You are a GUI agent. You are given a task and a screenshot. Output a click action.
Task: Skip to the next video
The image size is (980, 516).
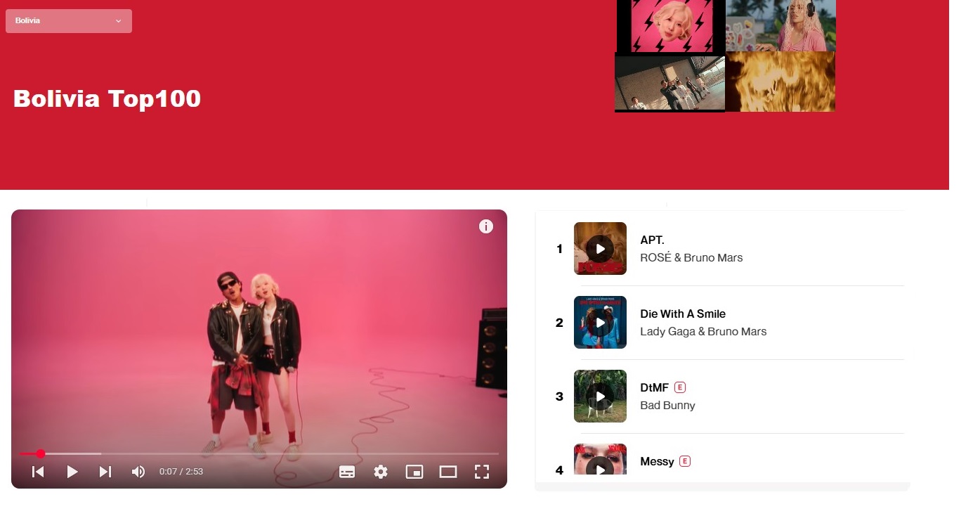pyautogui.click(x=105, y=472)
